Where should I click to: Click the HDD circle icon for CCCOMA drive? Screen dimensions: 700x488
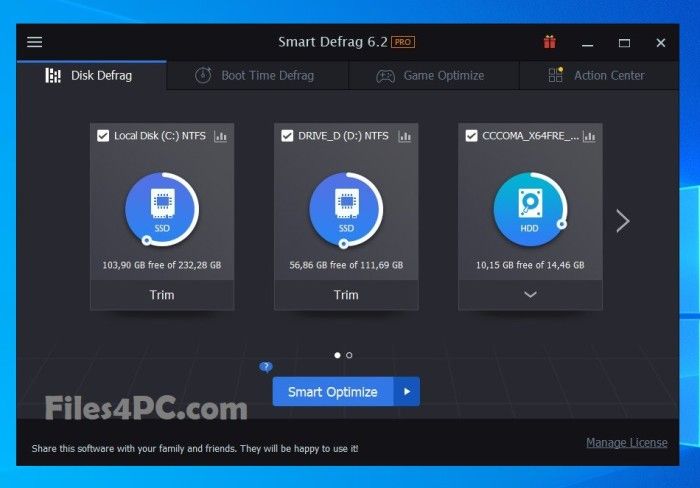[530, 209]
